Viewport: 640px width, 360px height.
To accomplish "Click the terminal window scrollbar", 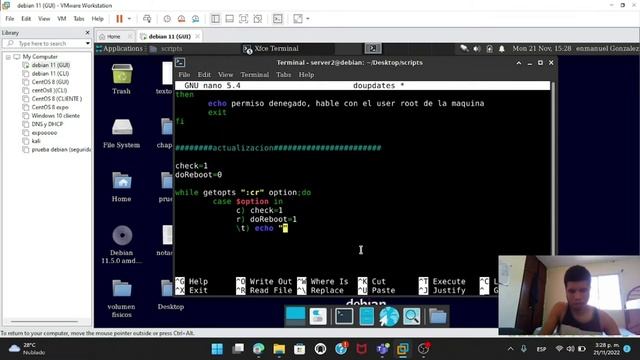I will coord(553,168).
